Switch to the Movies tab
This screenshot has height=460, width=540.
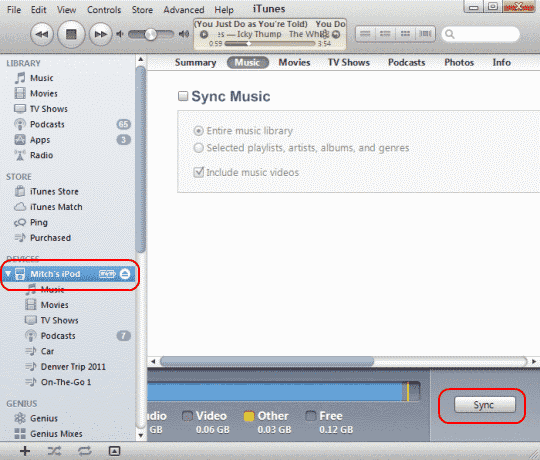tap(294, 63)
